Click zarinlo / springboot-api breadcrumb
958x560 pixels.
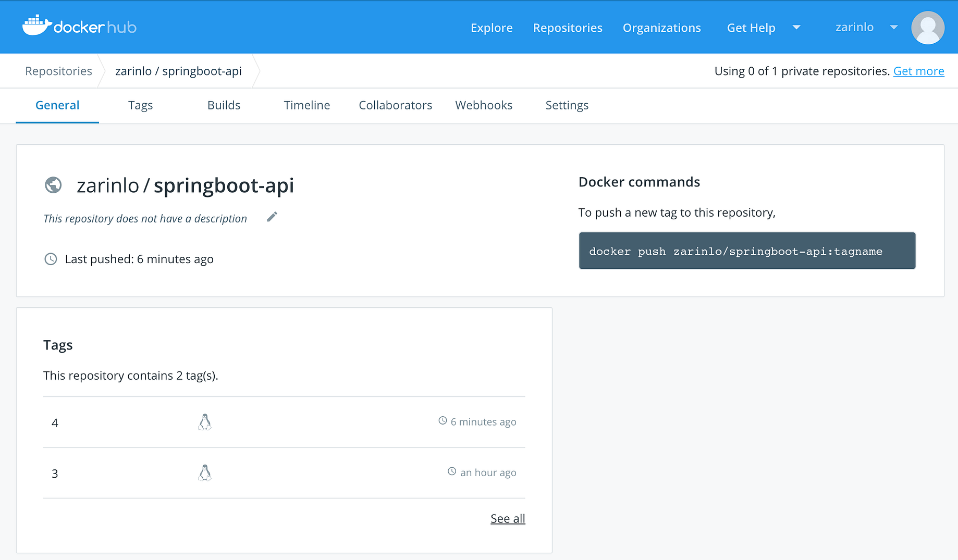(178, 71)
